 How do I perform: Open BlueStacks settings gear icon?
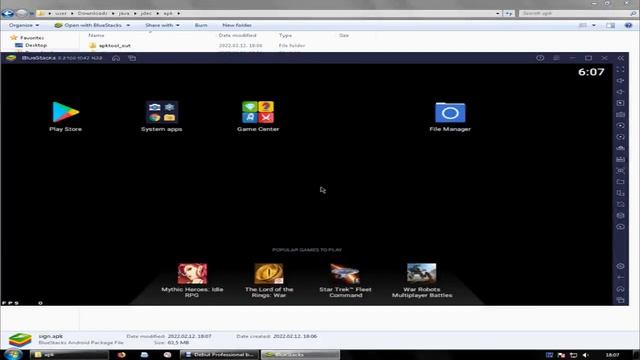[620, 266]
